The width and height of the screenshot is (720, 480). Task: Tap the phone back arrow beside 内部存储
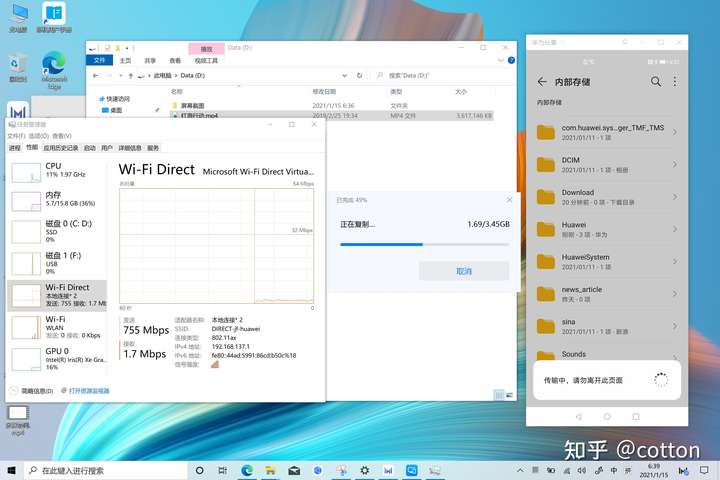[542, 82]
